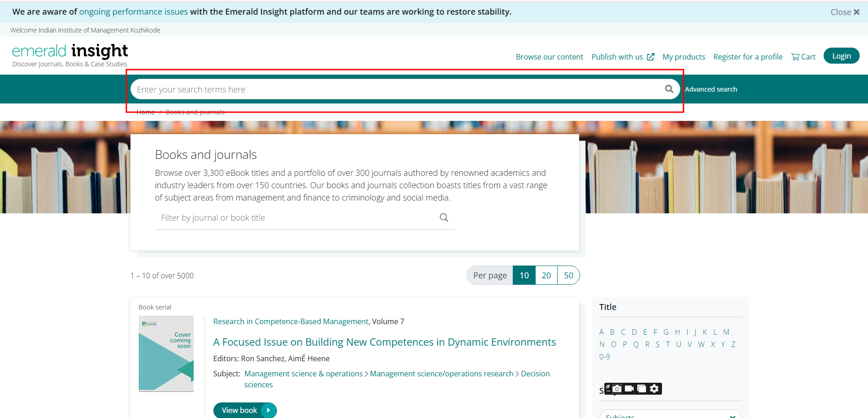Open My products in the navigation
The width and height of the screenshot is (868, 418).
684,57
